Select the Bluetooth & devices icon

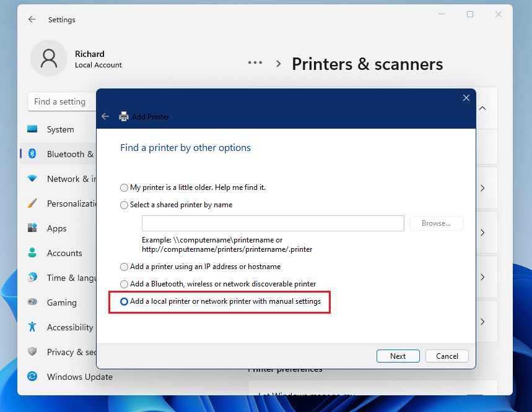click(x=32, y=153)
